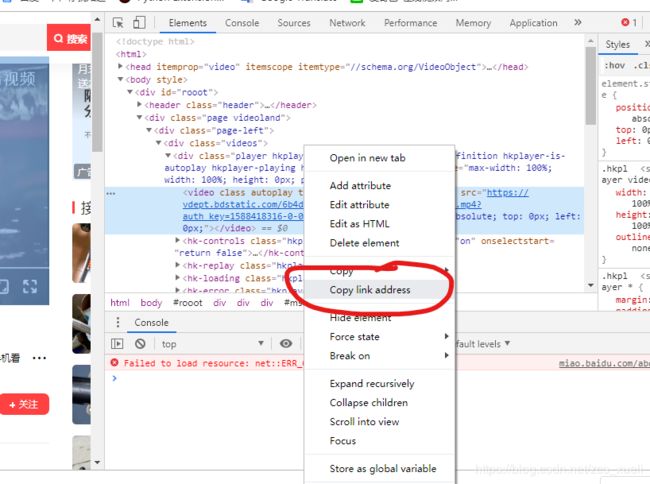Open the miao.baidu.com error source link

click(x=604, y=363)
